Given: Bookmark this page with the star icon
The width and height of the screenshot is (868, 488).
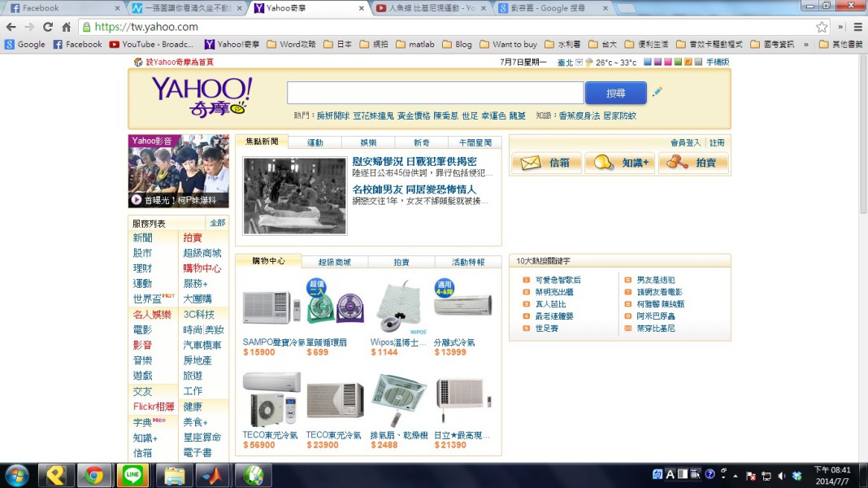Looking at the screenshot, I should click(822, 27).
